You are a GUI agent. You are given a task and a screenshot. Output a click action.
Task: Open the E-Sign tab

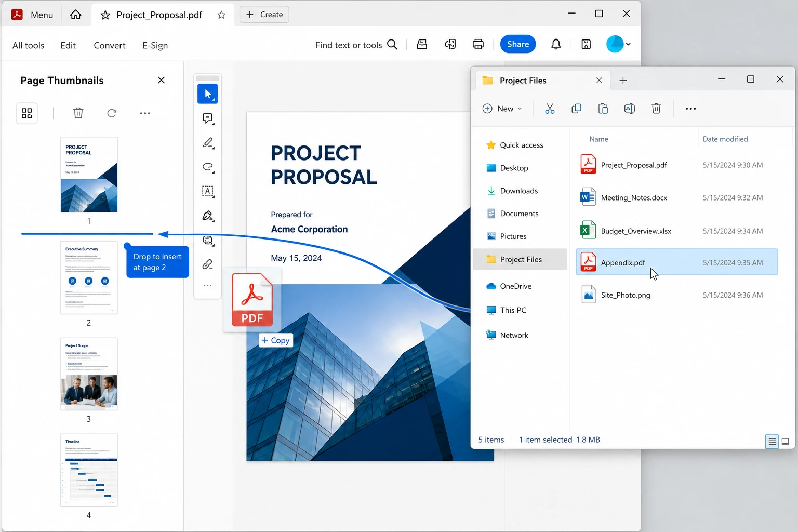[155, 45]
